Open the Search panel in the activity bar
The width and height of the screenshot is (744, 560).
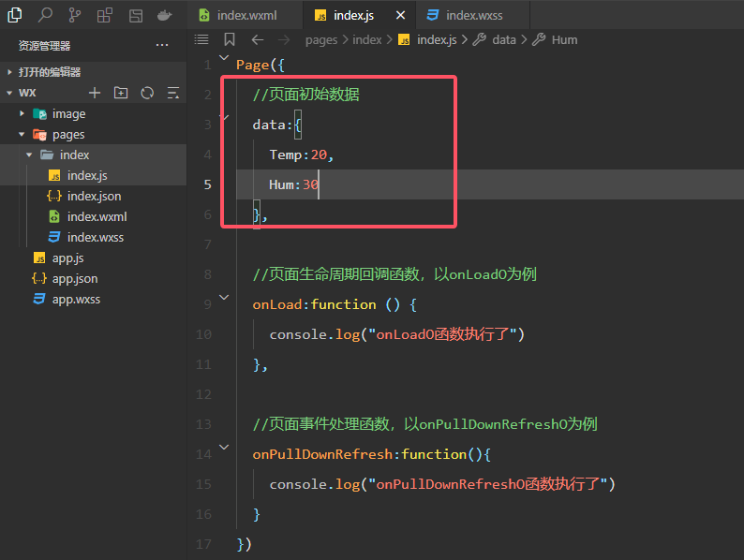[x=45, y=15]
